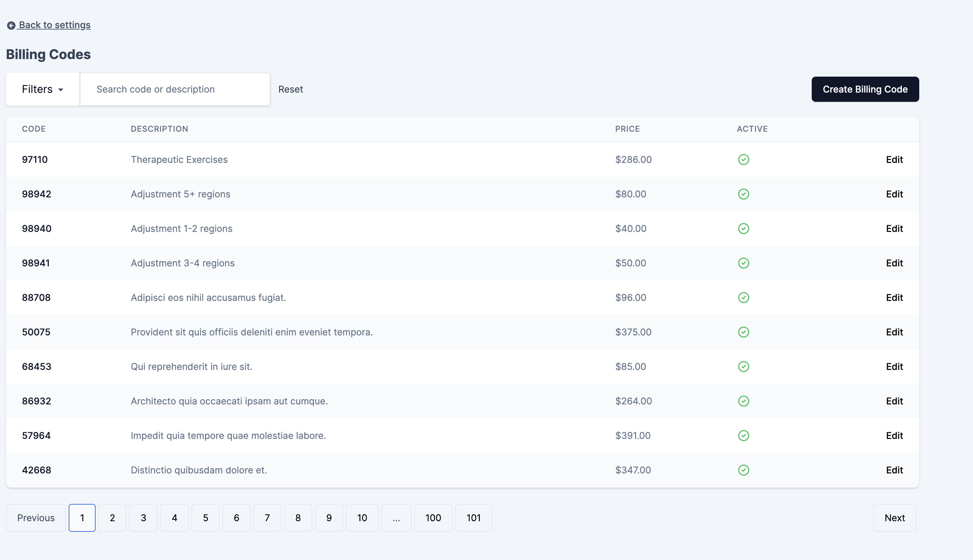Edit billing code 57964
This screenshot has height=560, width=973.
tap(894, 435)
